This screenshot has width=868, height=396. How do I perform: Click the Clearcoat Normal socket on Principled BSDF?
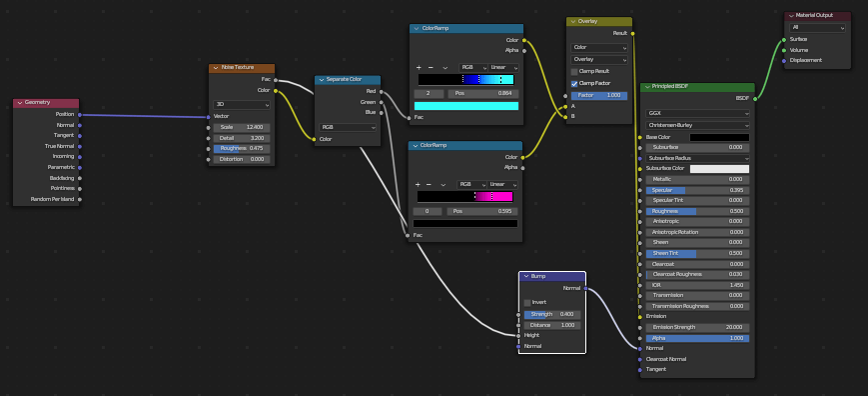(x=640, y=359)
